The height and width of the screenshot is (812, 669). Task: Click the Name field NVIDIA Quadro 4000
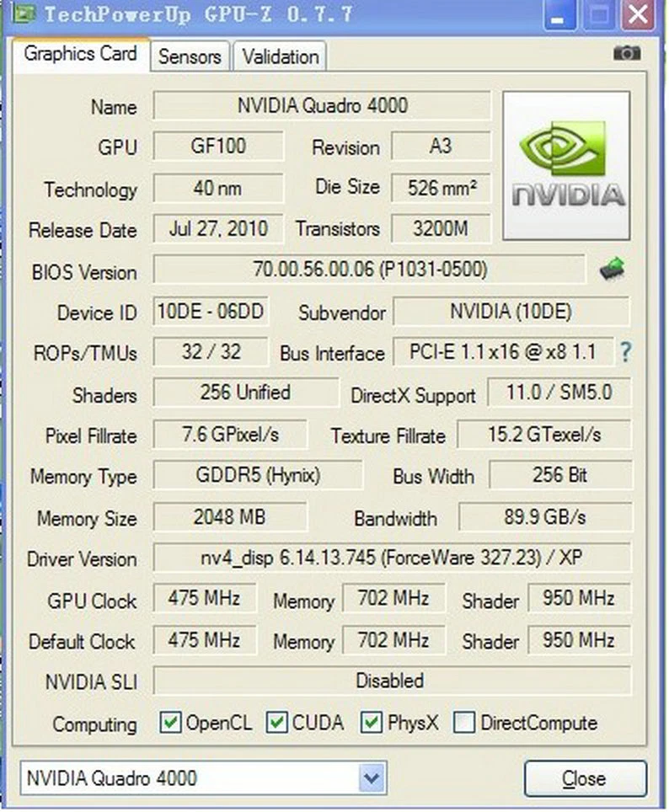[322, 105]
